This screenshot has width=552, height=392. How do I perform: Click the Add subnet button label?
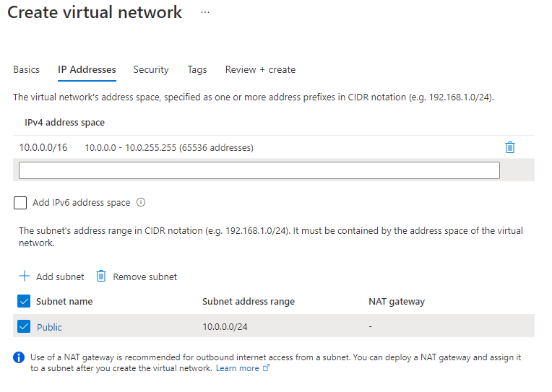click(x=60, y=277)
